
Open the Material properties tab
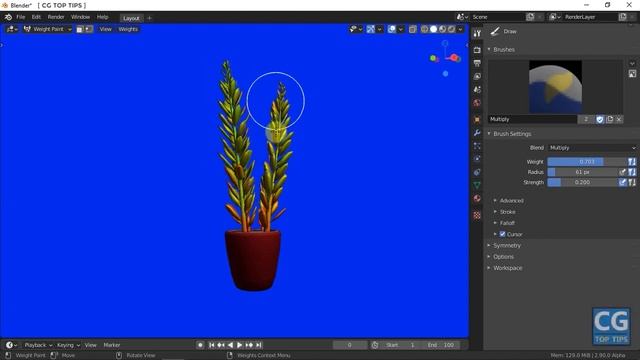point(477,199)
